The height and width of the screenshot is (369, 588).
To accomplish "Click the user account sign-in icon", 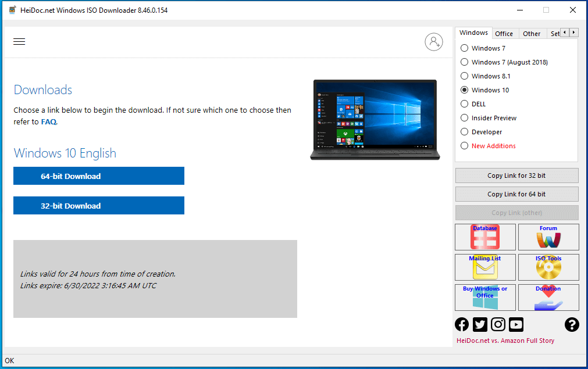I will pyautogui.click(x=434, y=42).
